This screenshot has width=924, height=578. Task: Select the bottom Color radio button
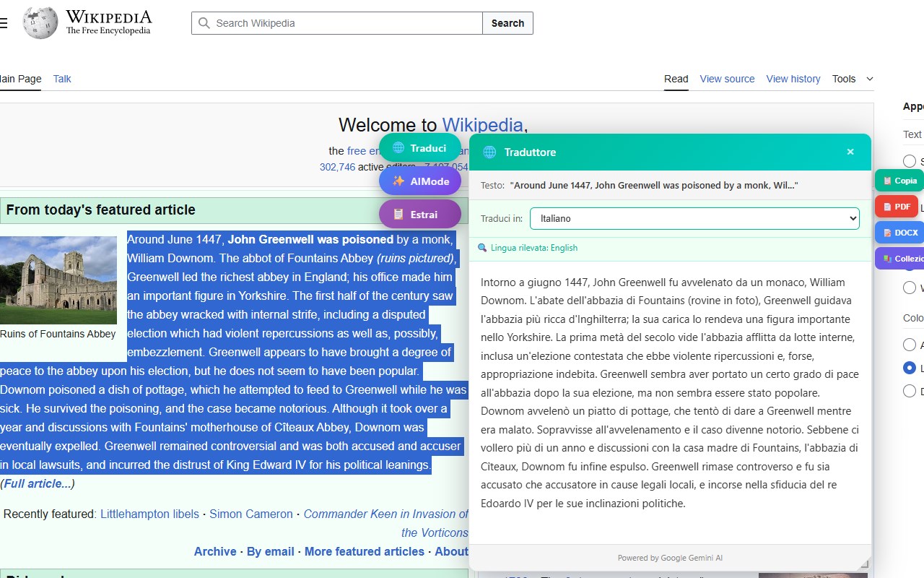[910, 391]
